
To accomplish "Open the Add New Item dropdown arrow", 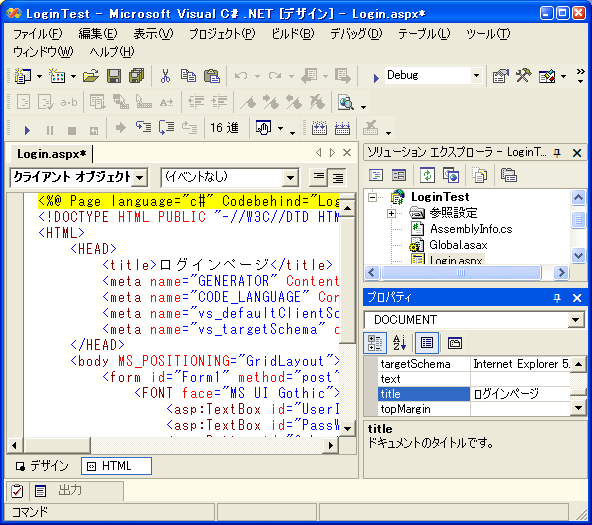I will click(x=74, y=76).
